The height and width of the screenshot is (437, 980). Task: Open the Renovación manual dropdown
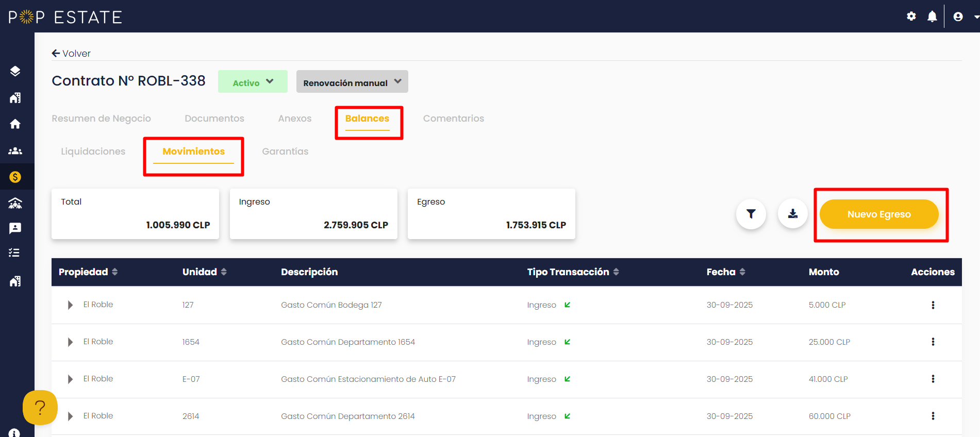click(352, 81)
